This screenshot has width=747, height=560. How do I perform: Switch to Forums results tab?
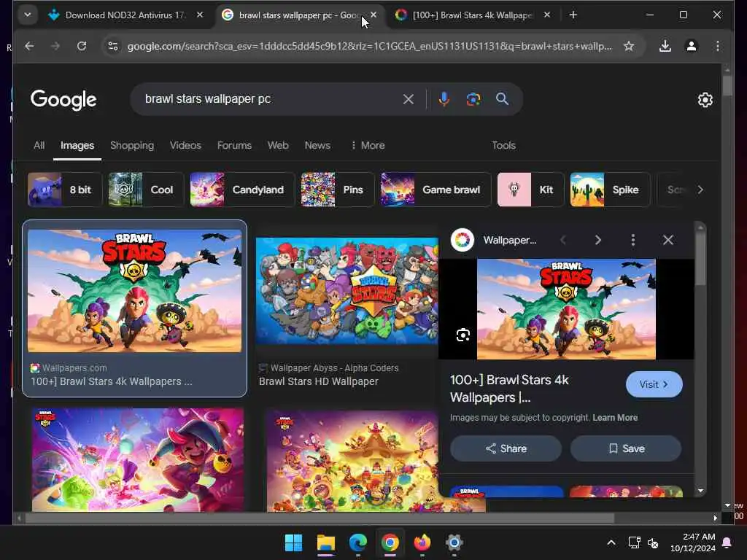point(234,145)
